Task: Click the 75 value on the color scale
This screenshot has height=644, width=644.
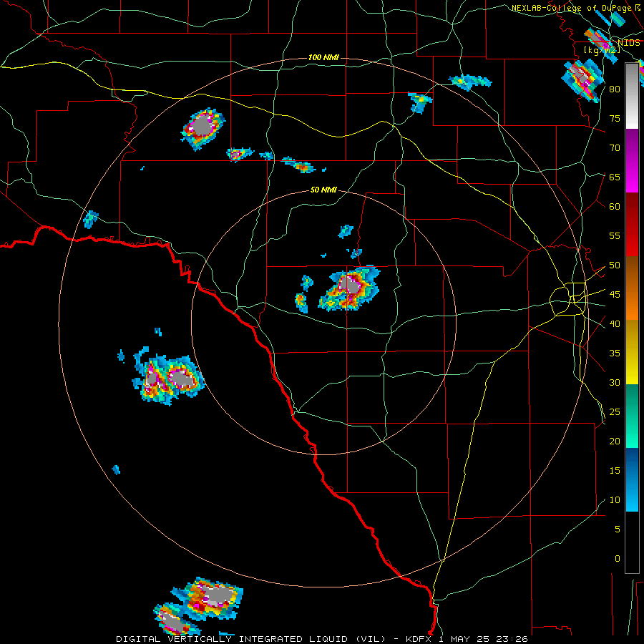Action: pos(615,118)
